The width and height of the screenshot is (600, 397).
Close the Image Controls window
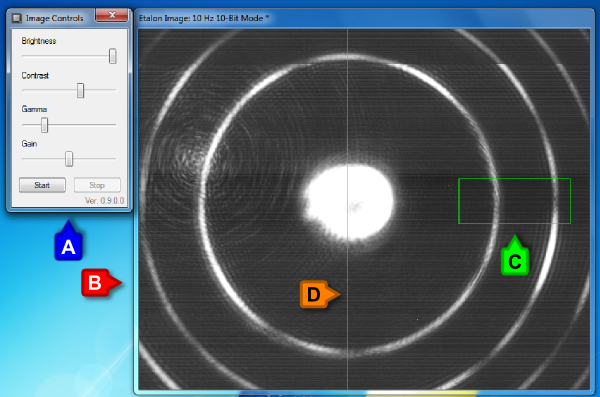pos(111,15)
